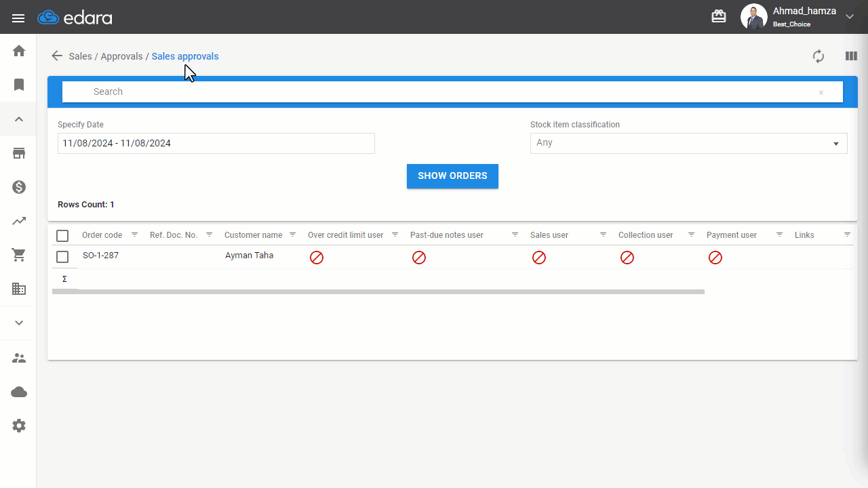Clear the search with the x
Image resolution: width=868 pixels, height=488 pixels.
pos(821,92)
